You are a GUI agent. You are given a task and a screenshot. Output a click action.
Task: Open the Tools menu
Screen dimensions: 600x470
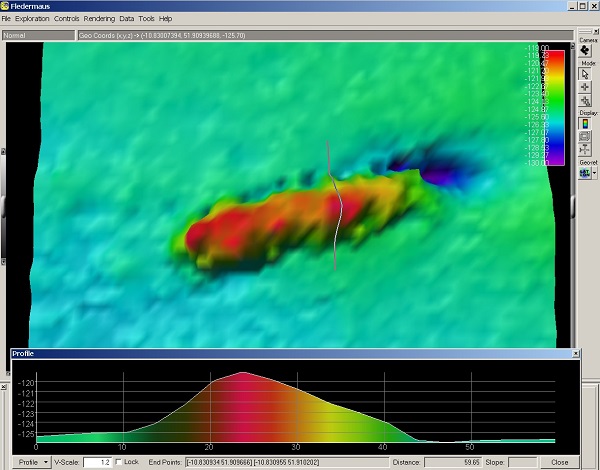146,18
